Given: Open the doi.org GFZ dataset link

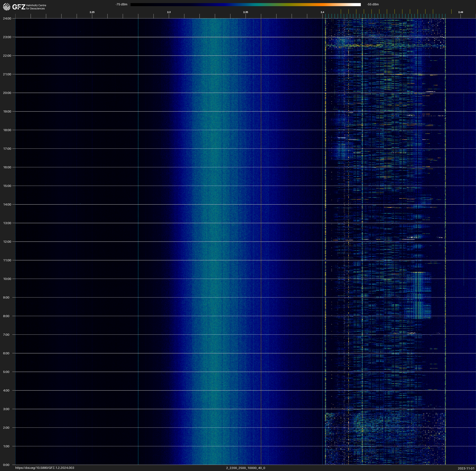Looking at the screenshot, I should point(45,468).
